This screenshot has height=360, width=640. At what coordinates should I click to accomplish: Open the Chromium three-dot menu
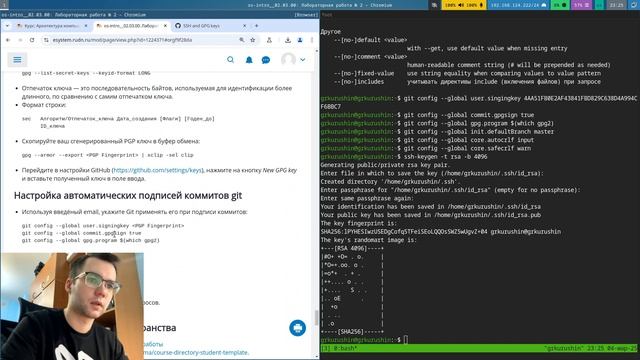312,40
